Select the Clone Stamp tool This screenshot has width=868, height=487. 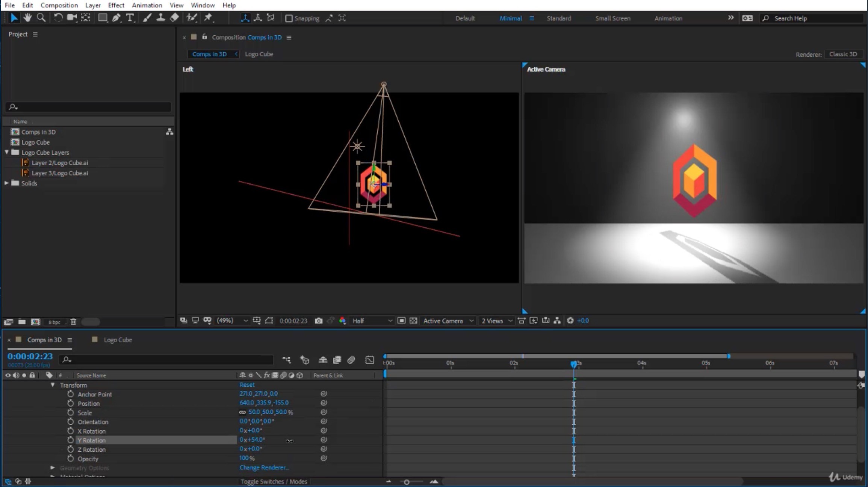click(160, 18)
